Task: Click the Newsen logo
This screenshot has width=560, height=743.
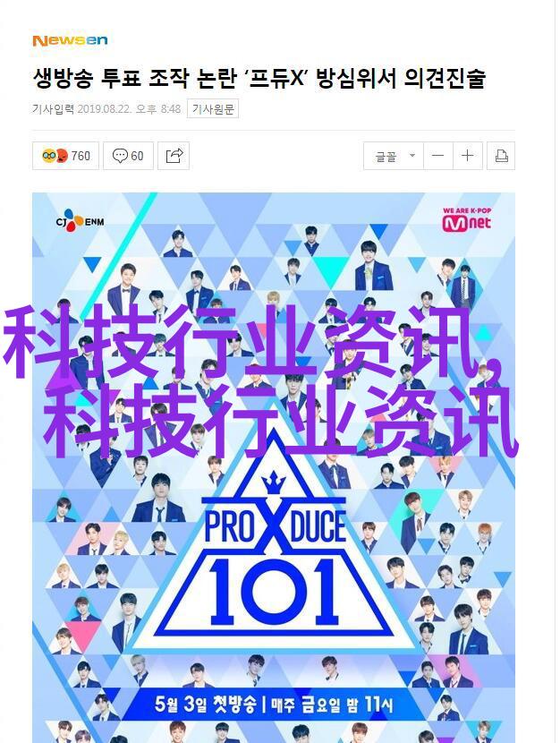Action: click(70, 41)
